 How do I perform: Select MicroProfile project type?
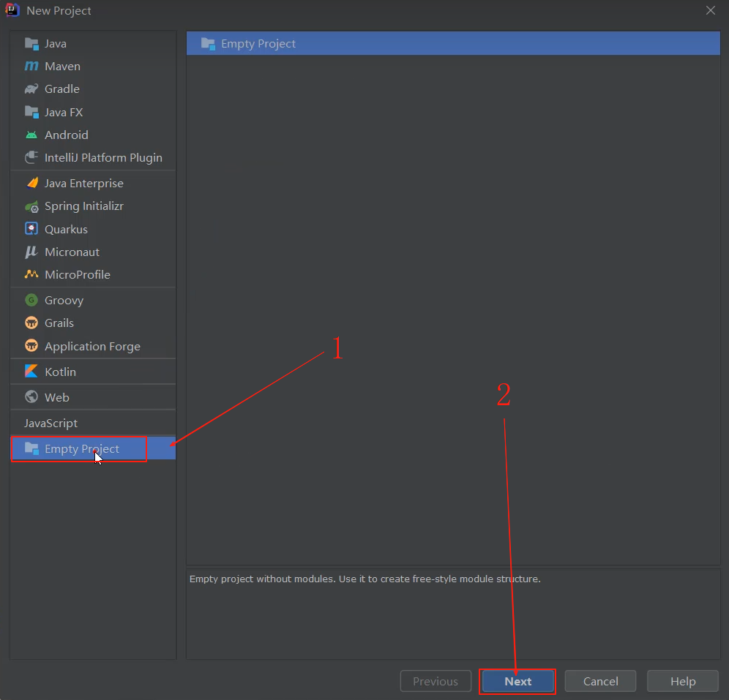(x=93, y=274)
